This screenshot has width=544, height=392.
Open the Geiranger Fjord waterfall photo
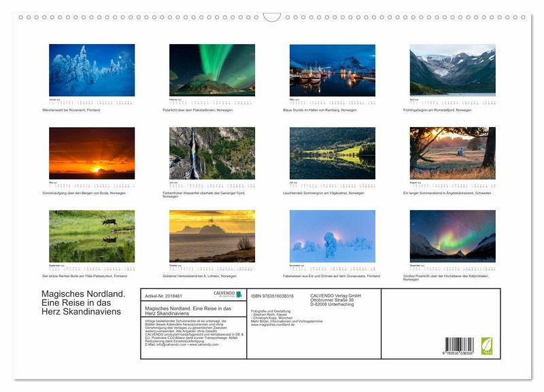coord(212,153)
